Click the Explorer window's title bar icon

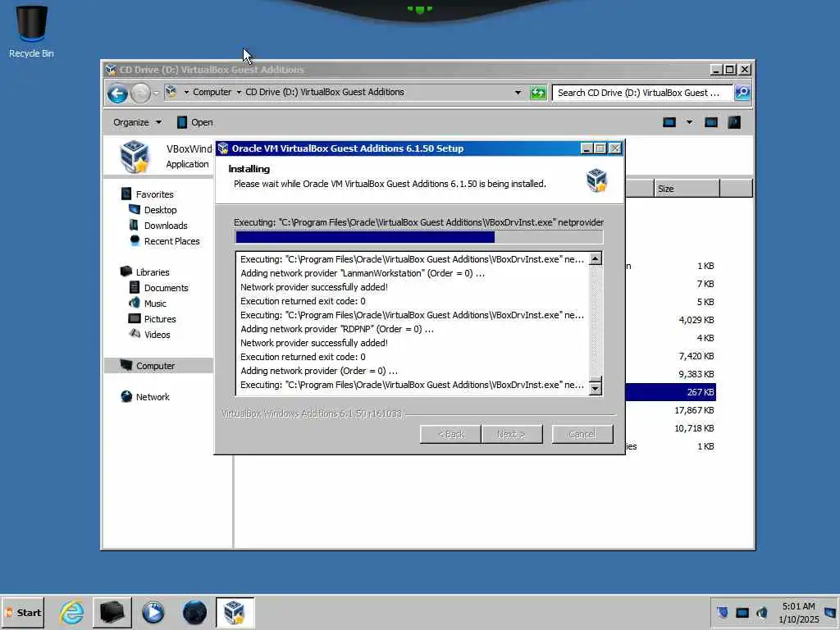click(111, 70)
